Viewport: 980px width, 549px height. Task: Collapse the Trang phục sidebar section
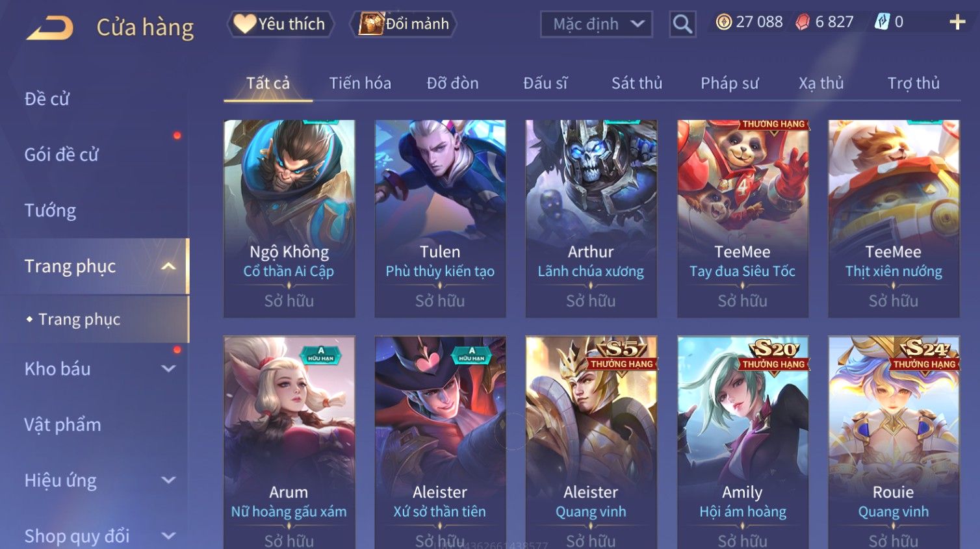(x=168, y=266)
